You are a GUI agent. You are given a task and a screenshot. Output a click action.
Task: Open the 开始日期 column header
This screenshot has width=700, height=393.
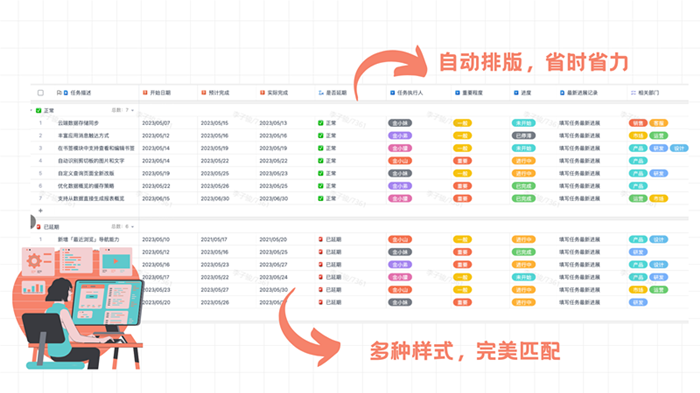[x=160, y=93]
